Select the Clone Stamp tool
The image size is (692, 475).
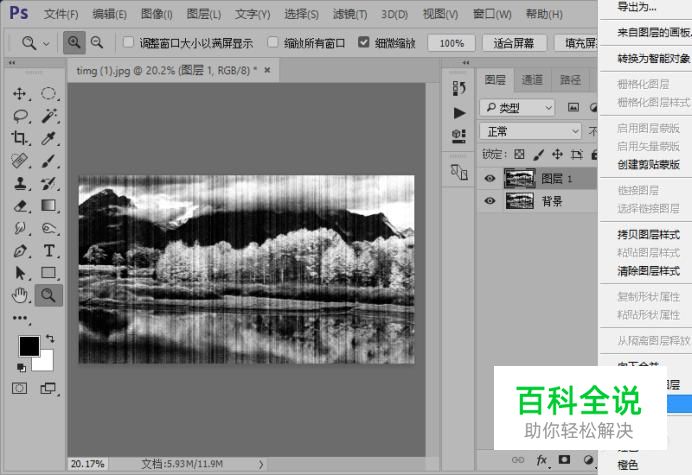coord(20,183)
